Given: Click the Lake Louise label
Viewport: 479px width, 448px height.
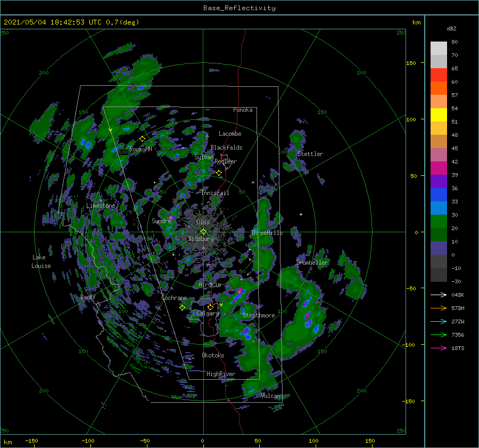Looking at the screenshot, I should 41,262.
